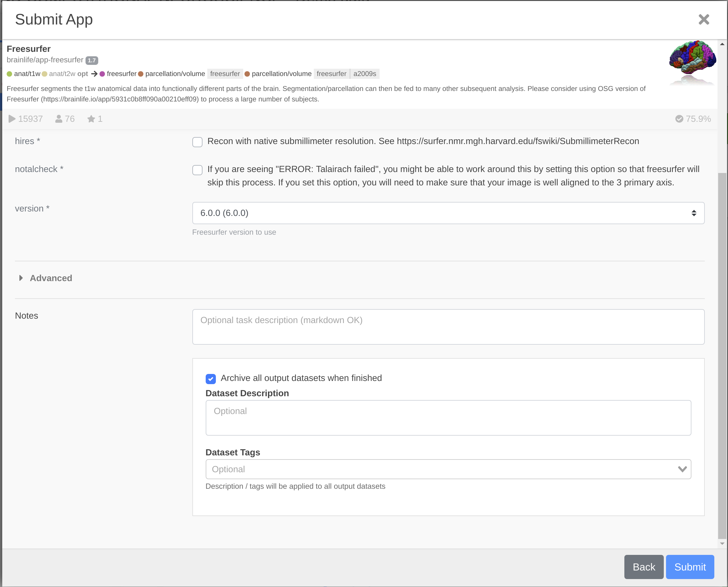Viewport: 728px width, 587px height.
Task: Click the 'Description / tags will be applied' note
Action: pyautogui.click(x=295, y=486)
